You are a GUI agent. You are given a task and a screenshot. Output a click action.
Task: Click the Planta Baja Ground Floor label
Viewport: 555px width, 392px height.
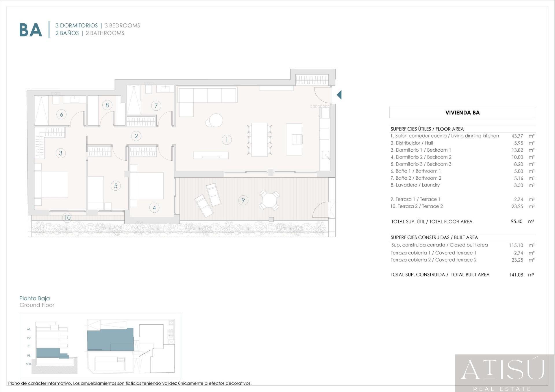coord(37,301)
